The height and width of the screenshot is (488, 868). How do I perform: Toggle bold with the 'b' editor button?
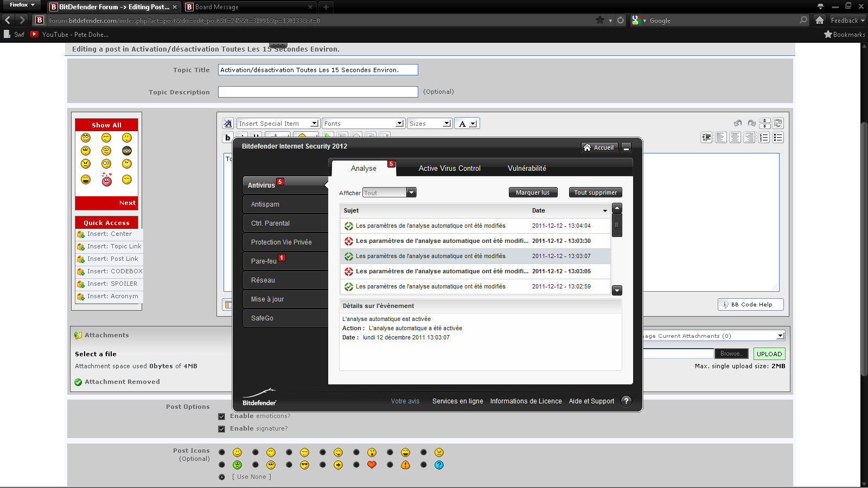click(228, 138)
